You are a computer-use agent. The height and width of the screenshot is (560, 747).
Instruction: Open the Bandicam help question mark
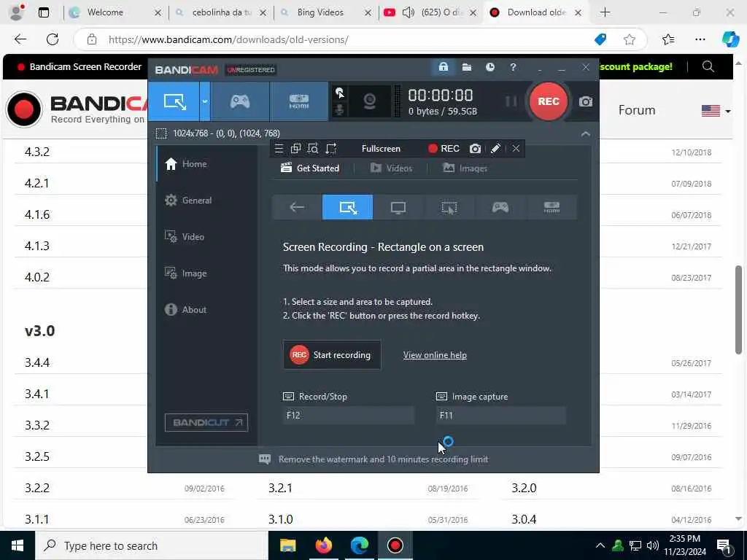click(513, 67)
